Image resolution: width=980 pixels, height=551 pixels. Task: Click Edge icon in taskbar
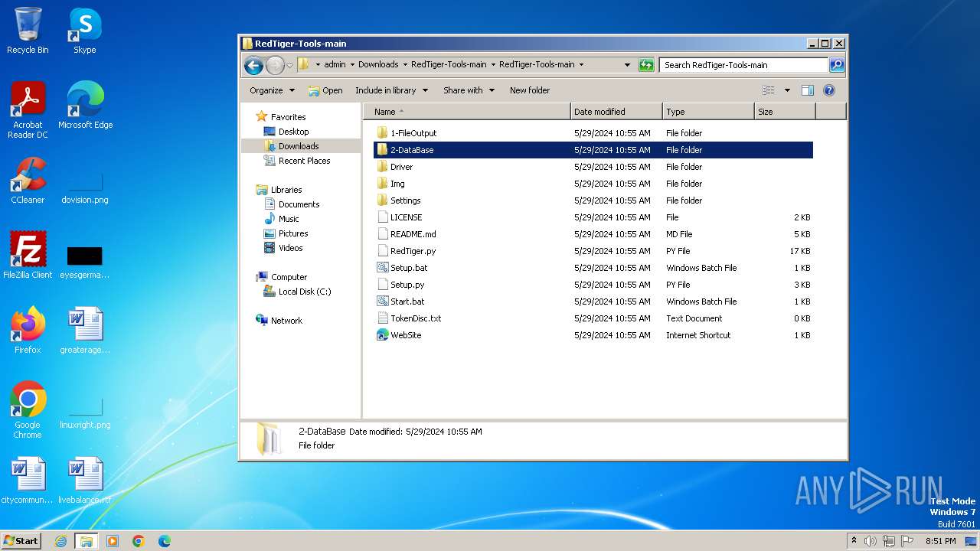point(165,541)
